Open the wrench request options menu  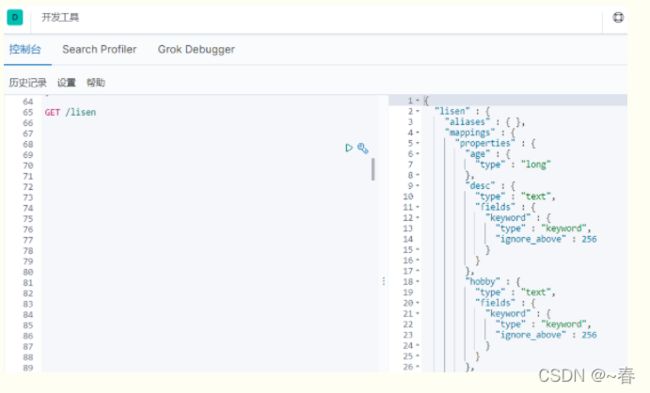pyautogui.click(x=363, y=148)
